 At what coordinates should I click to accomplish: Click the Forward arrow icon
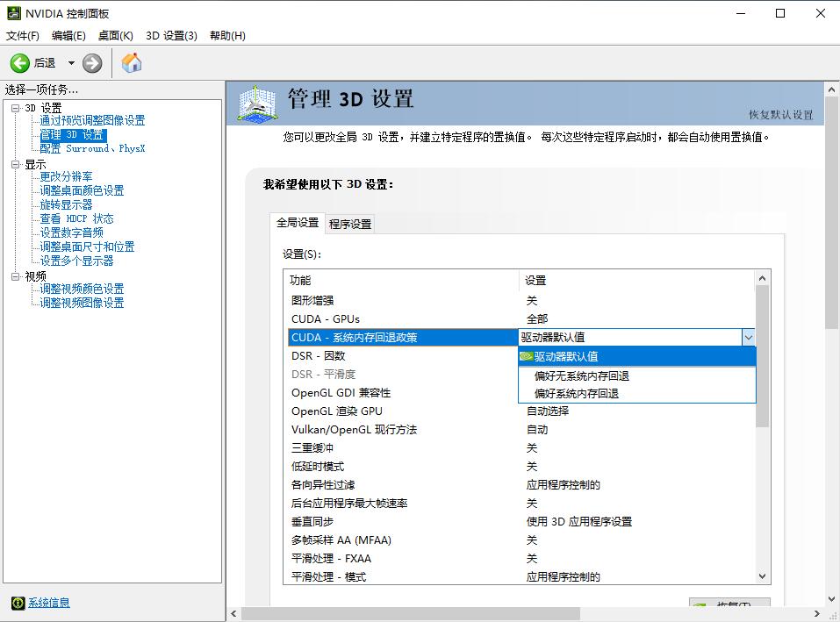(92, 63)
